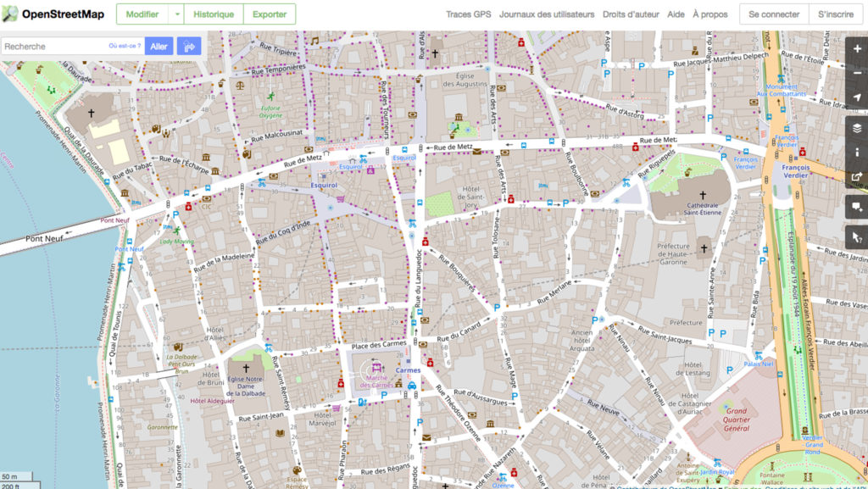Click the Rue du Tabac street label
The image size is (868, 489).
click(x=131, y=169)
